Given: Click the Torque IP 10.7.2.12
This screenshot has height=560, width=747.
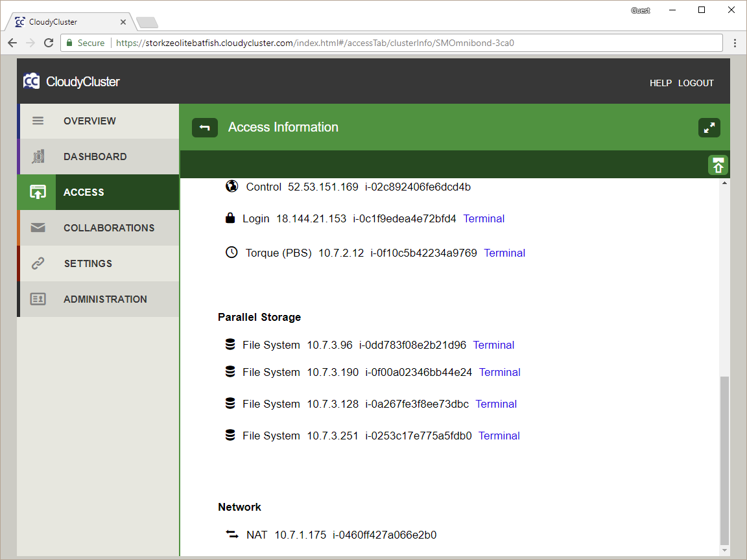Looking at the screenshot, I should [341, 253].
